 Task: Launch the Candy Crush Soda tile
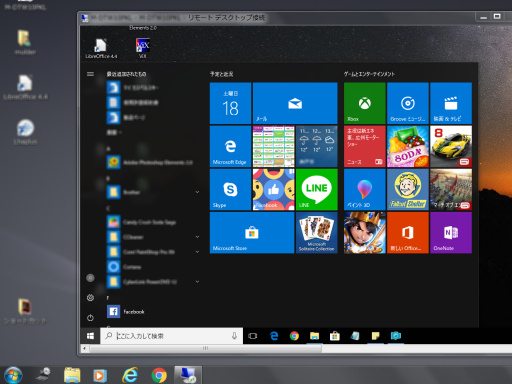(408, 146)
